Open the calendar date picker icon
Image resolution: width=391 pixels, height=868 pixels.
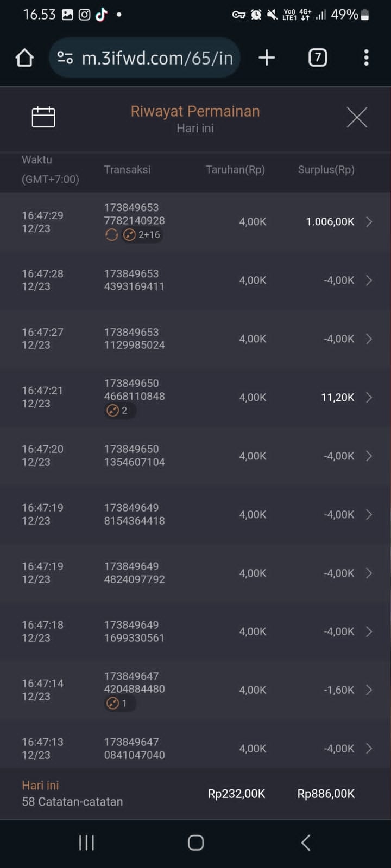click(43, 117)
